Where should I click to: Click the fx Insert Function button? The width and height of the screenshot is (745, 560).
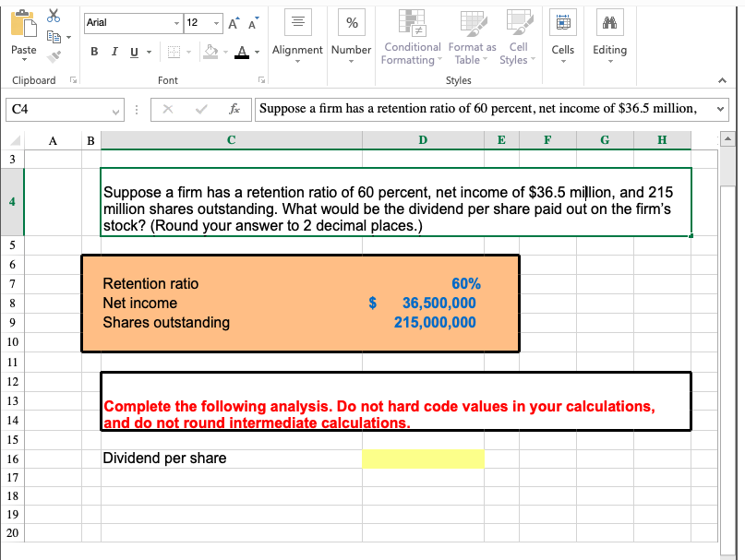click(x=233, y=108)
